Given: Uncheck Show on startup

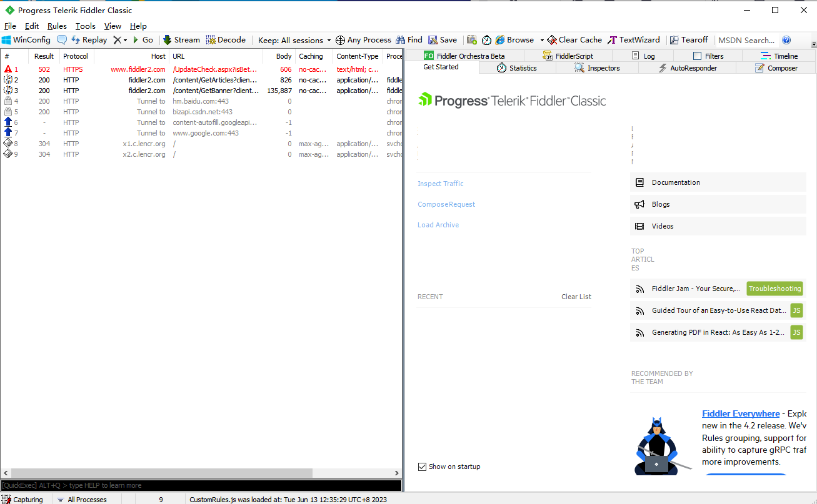Looking at the screenshot, I should 422,467.
